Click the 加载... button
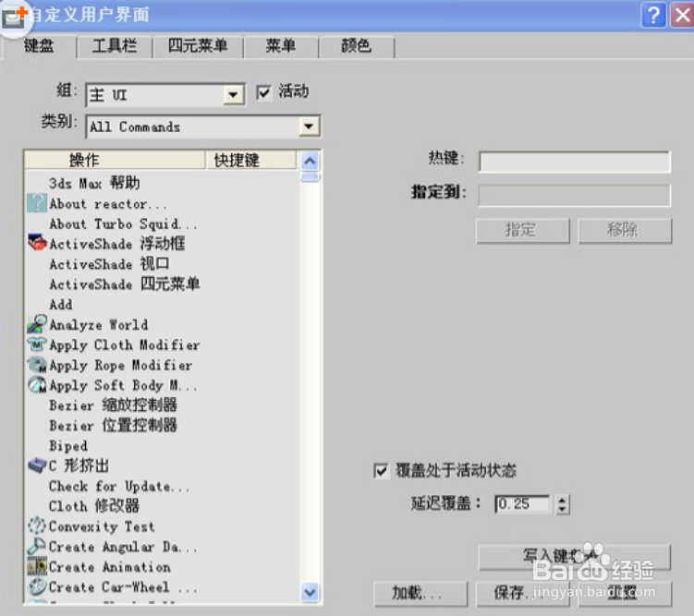Screen dimensions: 694x616 tap(420, 593)
